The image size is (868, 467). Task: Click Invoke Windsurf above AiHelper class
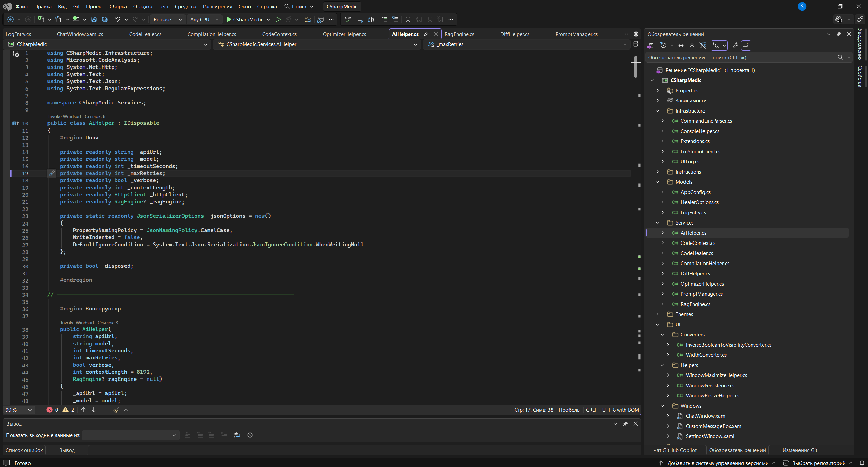(64, 116)
